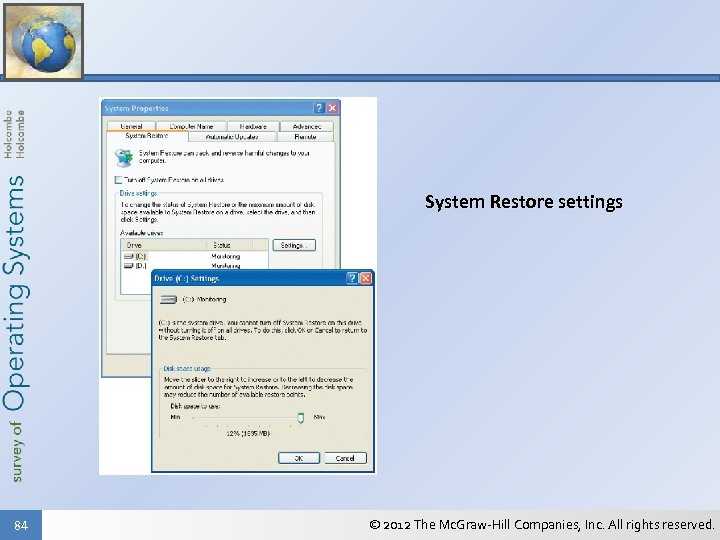
Task: Click slide number 84
Action: click(x=21, y=525)
